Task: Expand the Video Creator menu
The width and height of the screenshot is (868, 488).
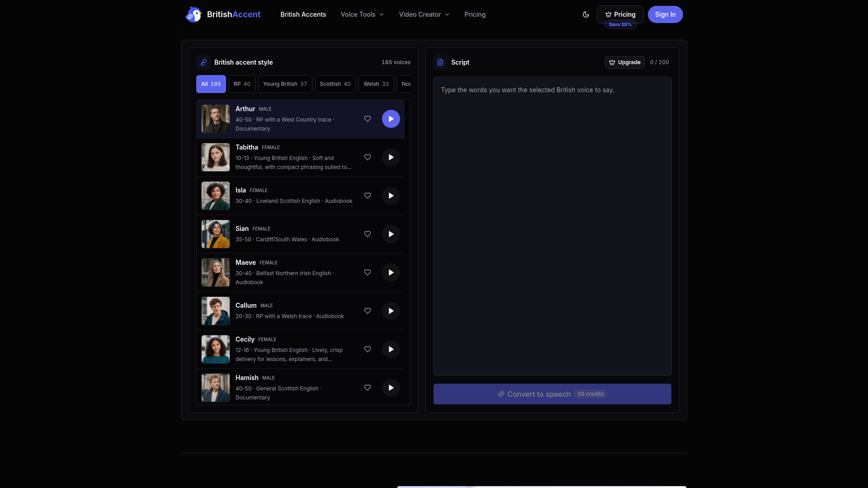Action: [424, 14]
